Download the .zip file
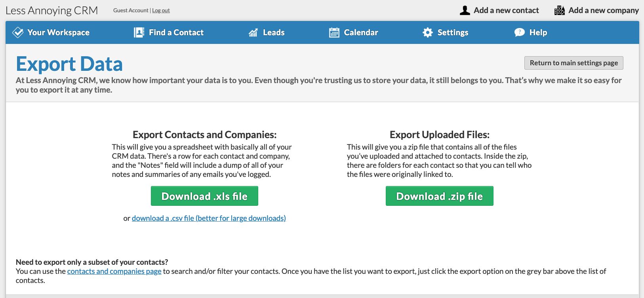 (440, 196)
